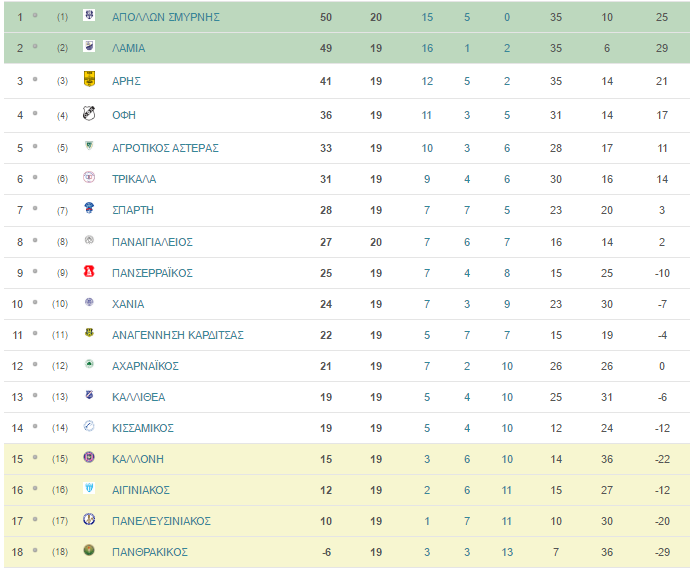Click the position dot beside rank 1
The width and height of the screenshot is (690, 570).
coord(35,15)
